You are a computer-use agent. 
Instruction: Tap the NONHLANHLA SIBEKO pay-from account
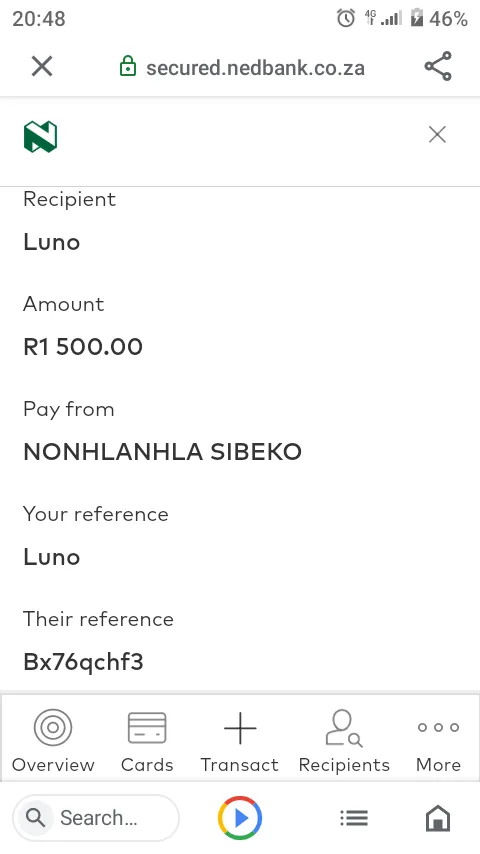click(x=162, y=452)
